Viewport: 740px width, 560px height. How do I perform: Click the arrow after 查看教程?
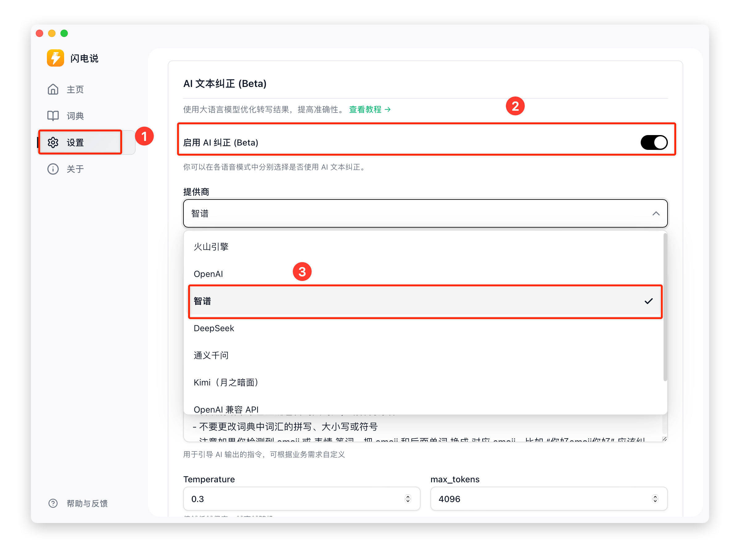(x=388, y=109)
